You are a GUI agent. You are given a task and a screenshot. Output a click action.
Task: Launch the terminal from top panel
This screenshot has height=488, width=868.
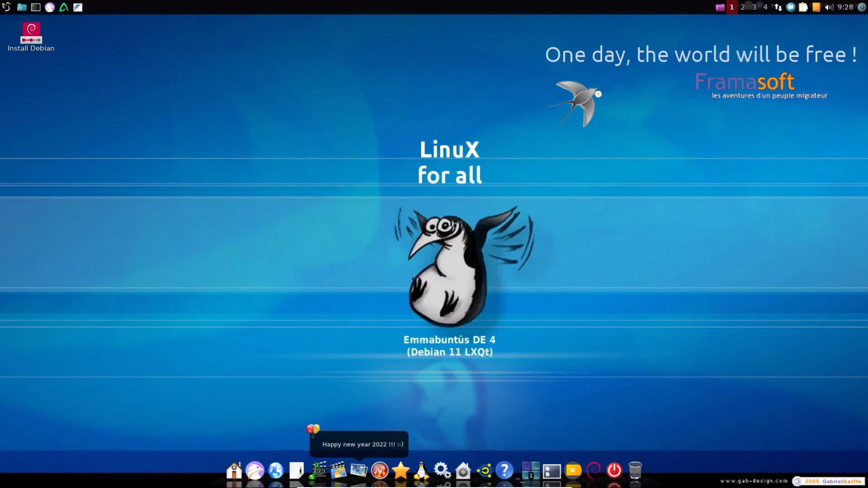(36, 7)
